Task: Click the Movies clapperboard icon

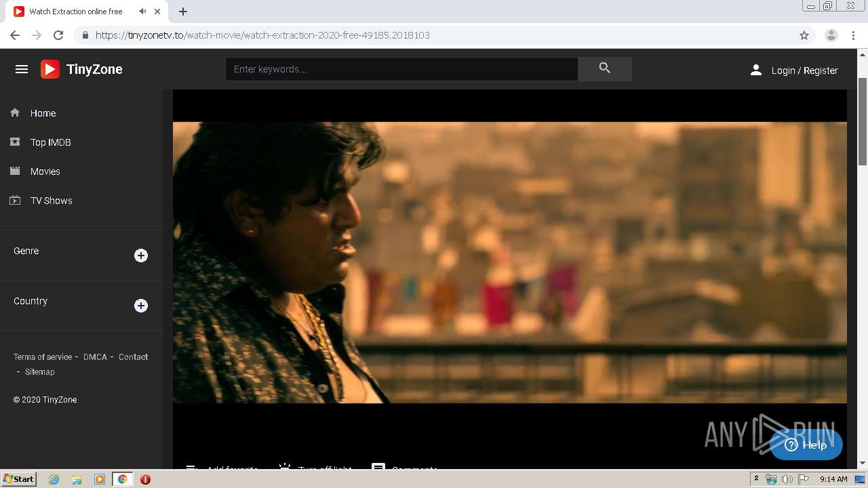Action: point(15,171)
